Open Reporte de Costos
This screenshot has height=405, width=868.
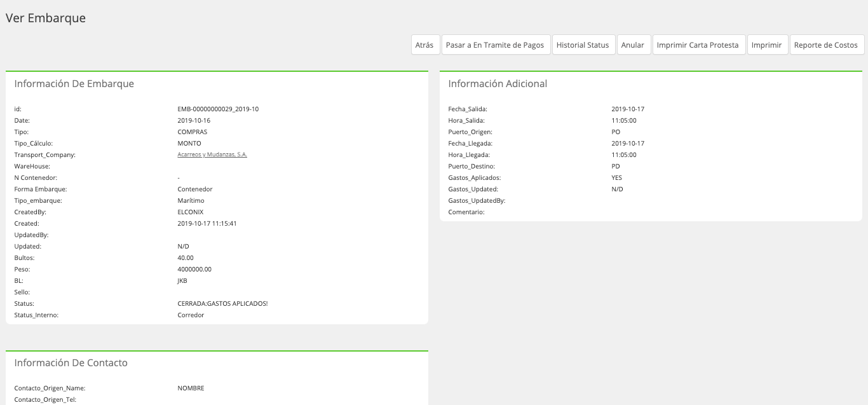tap(826, 45)
